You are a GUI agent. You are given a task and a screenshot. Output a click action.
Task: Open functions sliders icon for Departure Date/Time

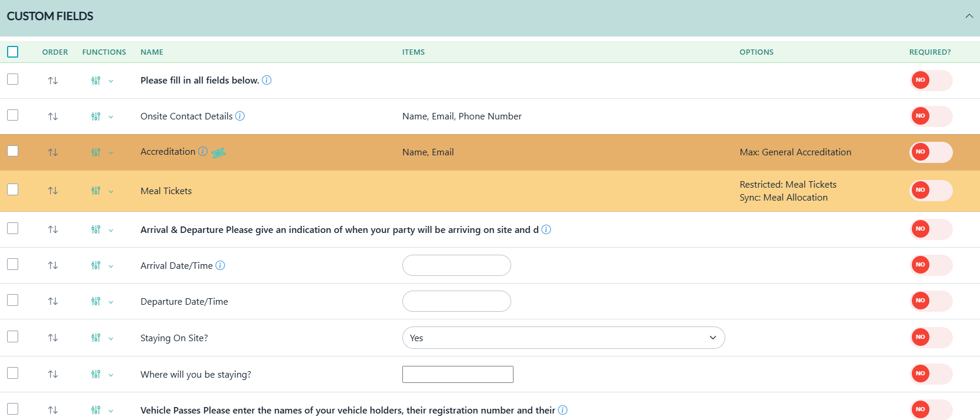click(x=96, y=301)
